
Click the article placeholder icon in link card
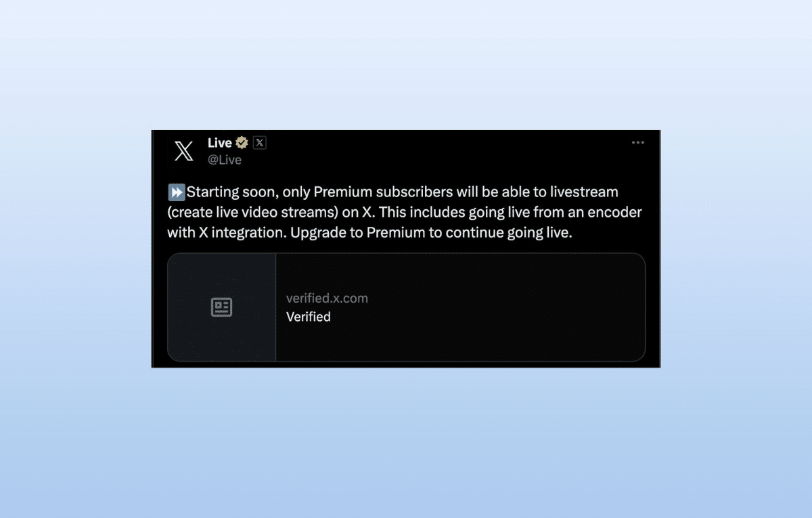222,307
